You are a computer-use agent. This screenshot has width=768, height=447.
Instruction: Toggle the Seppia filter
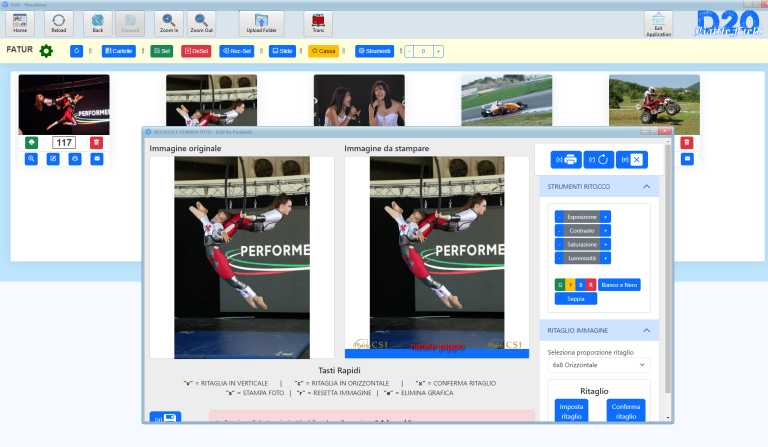click(x=575, y=298)
